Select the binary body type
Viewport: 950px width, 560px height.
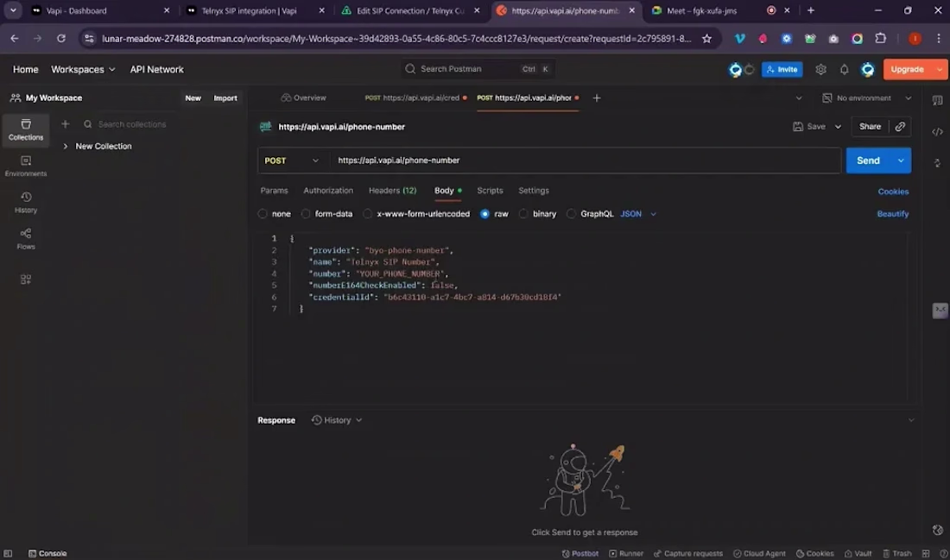pyautogui.click(x=523, y=214)
